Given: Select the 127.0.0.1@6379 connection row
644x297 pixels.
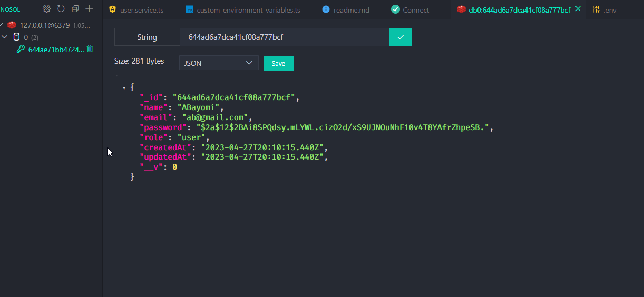Looking at the screenshot, I should click(51, 25).
